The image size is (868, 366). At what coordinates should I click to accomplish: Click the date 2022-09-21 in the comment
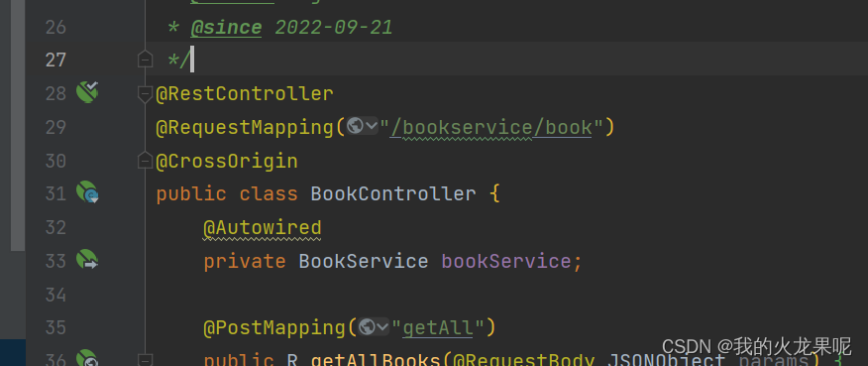334,27
